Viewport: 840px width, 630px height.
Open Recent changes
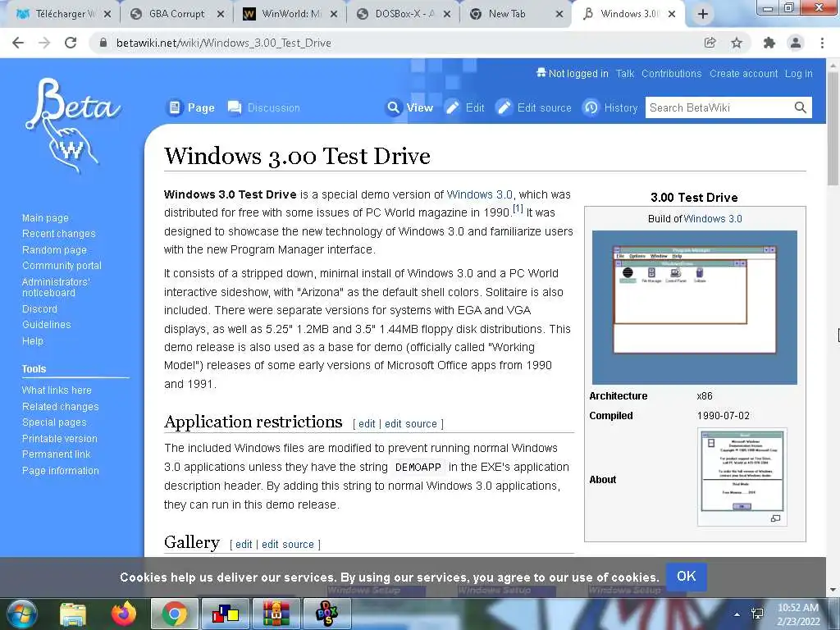pos(59,234)
